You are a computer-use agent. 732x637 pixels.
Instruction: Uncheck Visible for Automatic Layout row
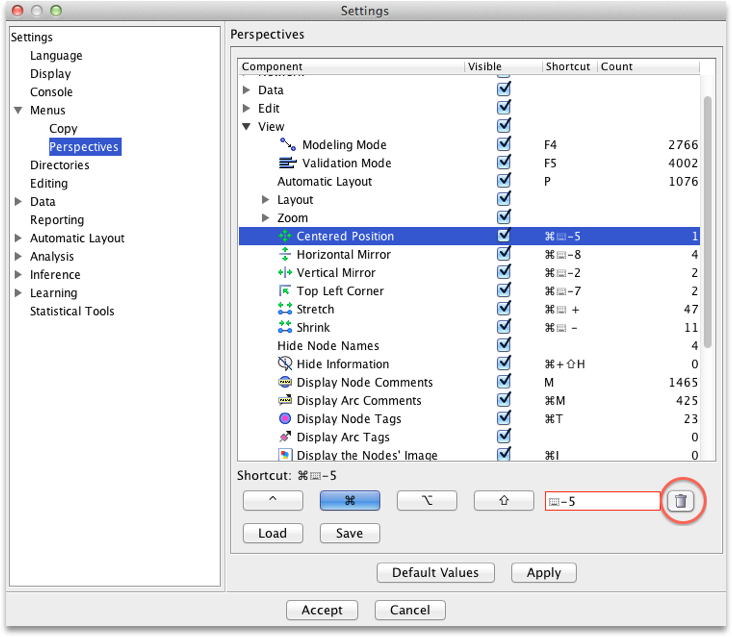[504, 181]
